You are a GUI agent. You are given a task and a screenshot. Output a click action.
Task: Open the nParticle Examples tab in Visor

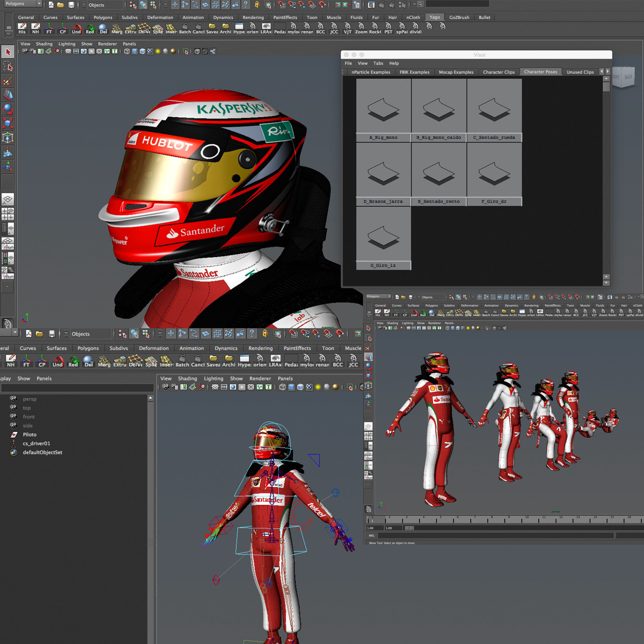[370, 72]
